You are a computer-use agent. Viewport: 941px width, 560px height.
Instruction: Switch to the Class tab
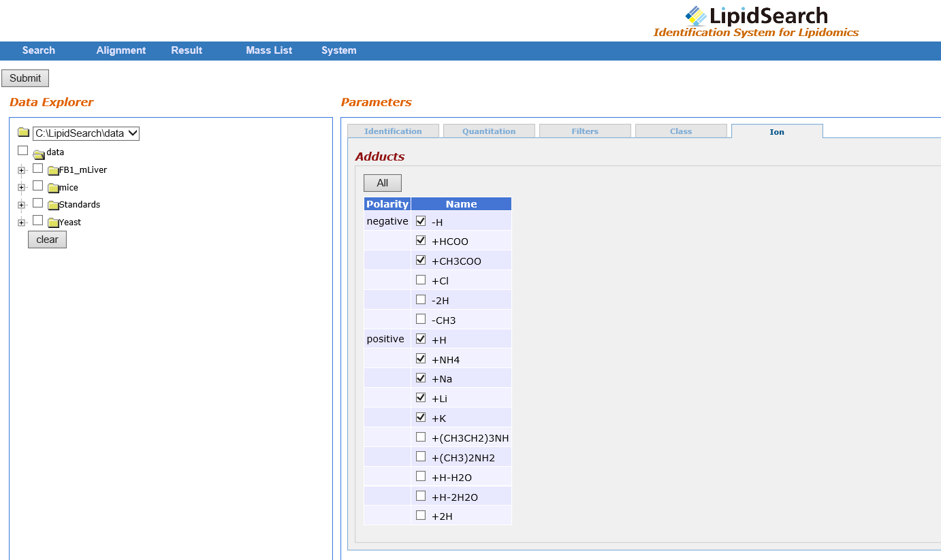[x=681, y=131]
